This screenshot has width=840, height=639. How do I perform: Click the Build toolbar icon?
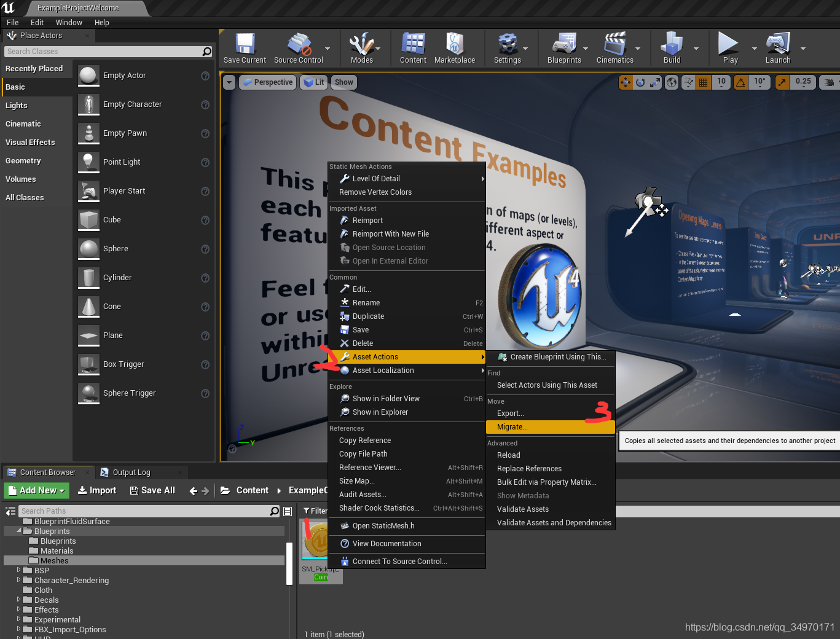point(672,48)
